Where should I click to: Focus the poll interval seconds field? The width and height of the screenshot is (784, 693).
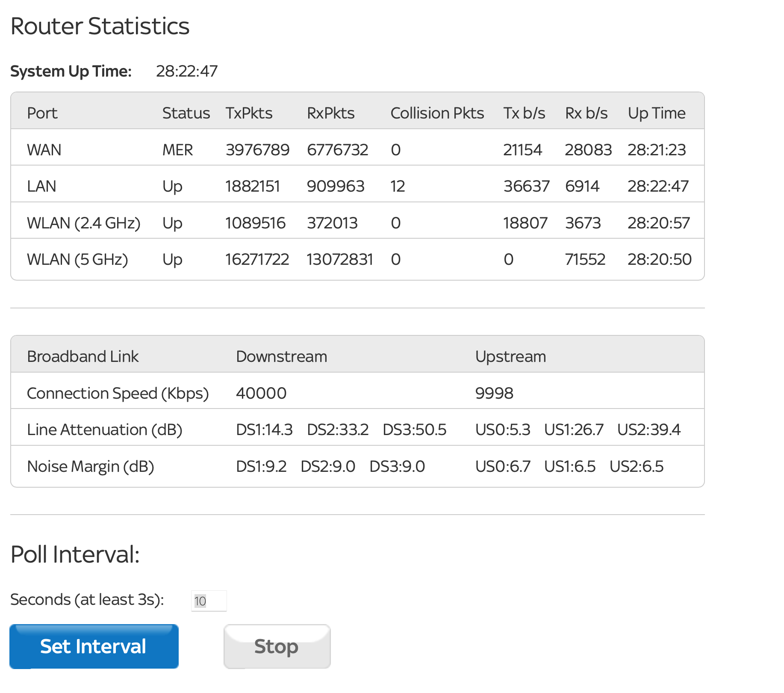(209, 601)
